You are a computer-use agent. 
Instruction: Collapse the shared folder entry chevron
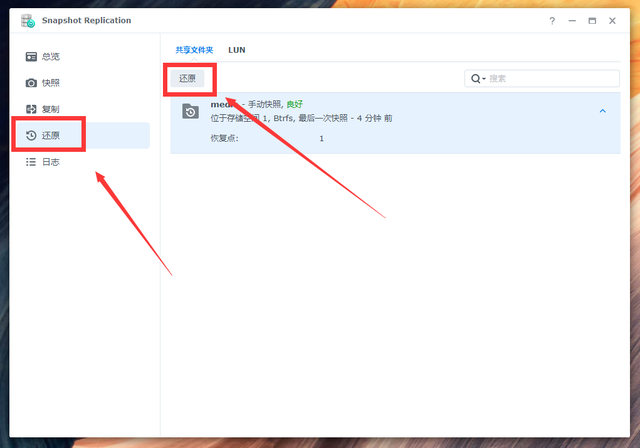pyautogui.click(x=602, y=111)
